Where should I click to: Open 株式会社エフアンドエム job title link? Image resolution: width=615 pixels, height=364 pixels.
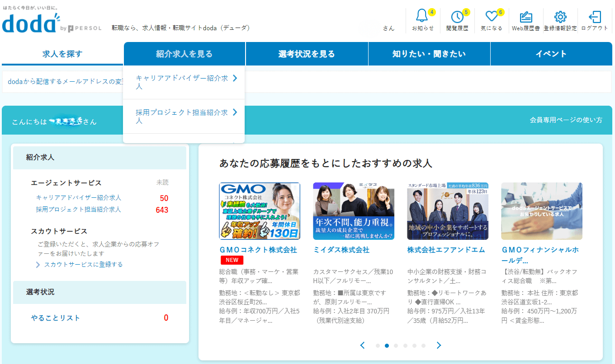click(446, 250)
